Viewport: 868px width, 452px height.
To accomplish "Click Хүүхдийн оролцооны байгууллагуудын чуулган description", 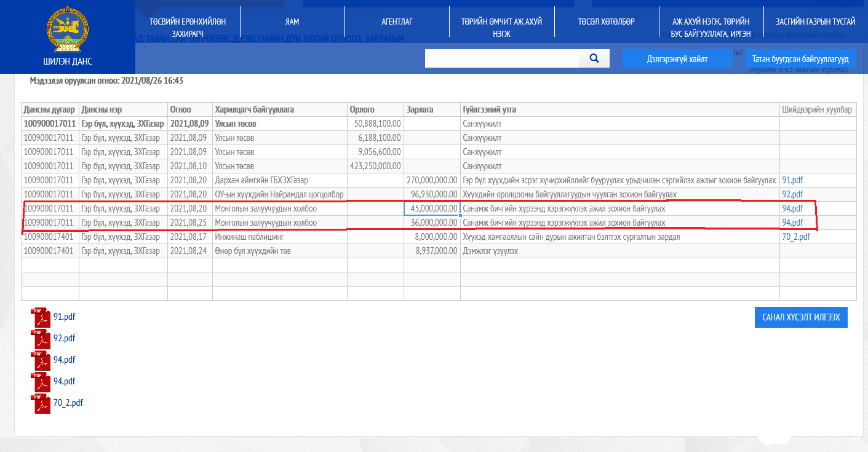I will 620,194.
